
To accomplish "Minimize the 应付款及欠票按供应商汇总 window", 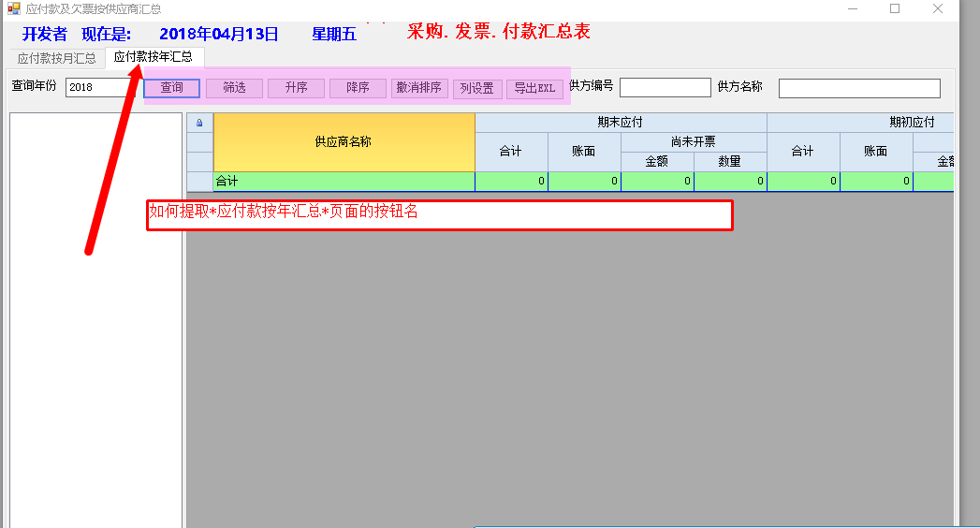I will (853, 8).
